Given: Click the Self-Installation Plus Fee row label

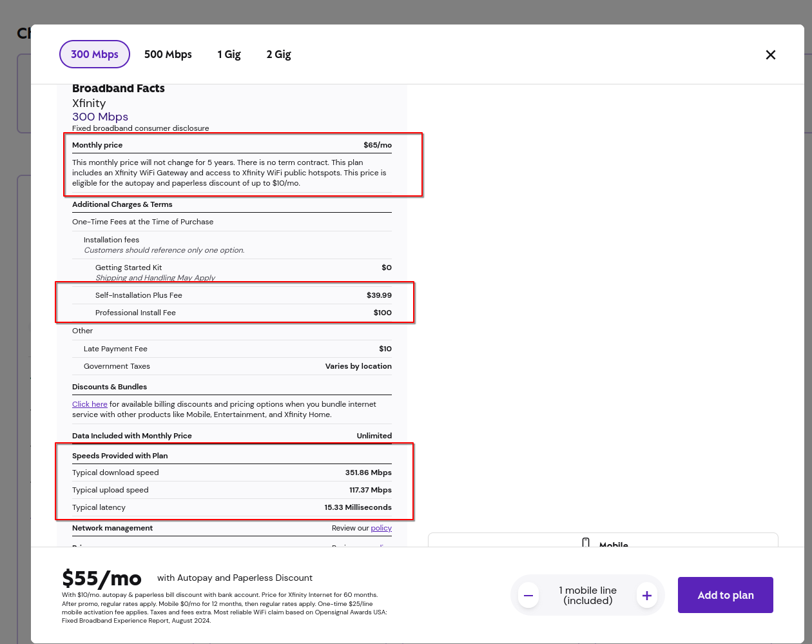Looking at the screenshot, I should (139, 295).
